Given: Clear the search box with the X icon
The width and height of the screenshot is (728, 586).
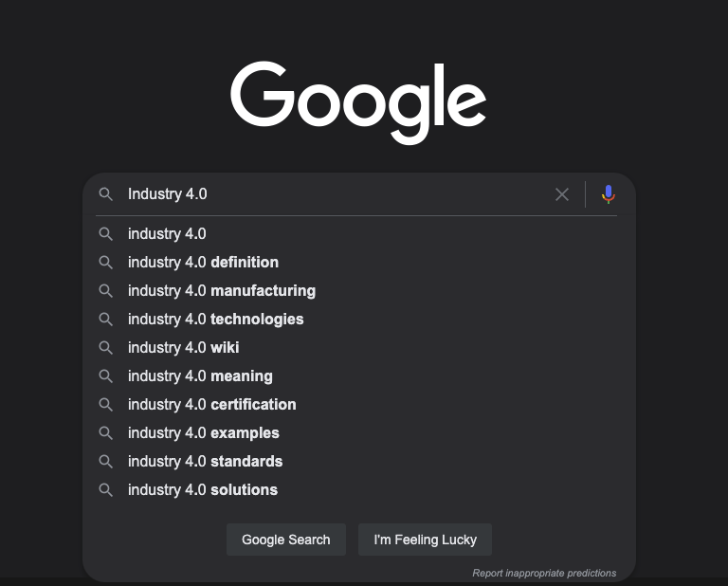Looking at the screenshot, I should (x=562, y=194).
